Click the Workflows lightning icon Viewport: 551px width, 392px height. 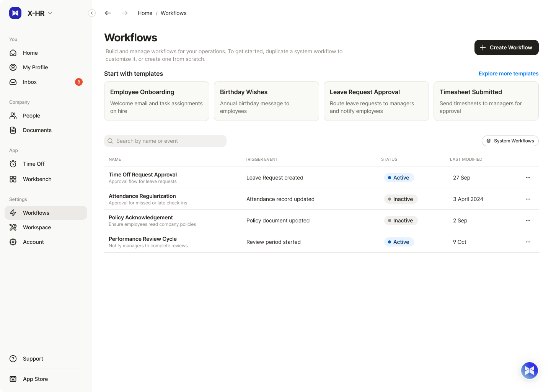click(x=13, y=213)
